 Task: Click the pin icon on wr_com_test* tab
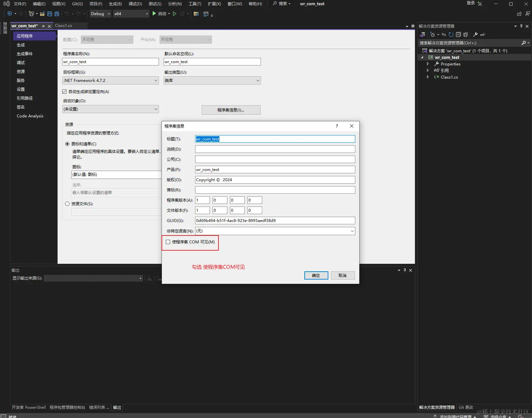point(43,26)
